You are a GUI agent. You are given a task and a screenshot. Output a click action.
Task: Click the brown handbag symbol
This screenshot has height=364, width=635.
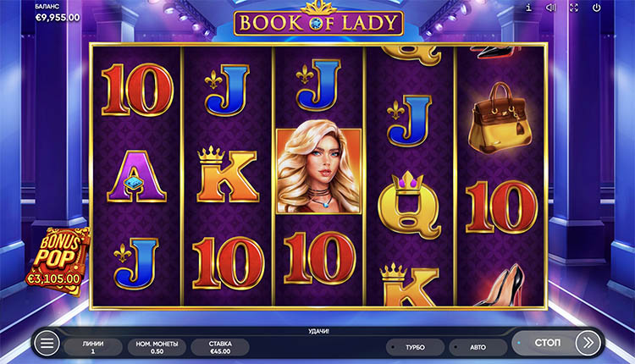pyautogui.click(x=501, y=118)
